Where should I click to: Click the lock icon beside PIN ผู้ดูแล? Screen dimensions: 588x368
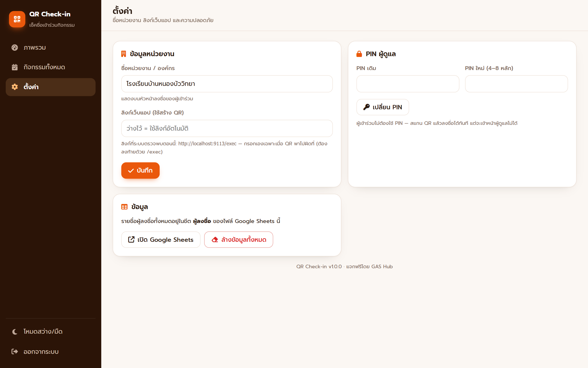pos(359,54)
